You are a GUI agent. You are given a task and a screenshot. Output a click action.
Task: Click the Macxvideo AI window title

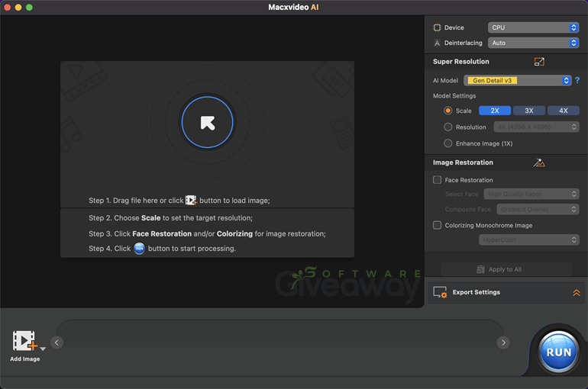click(293, 7)
